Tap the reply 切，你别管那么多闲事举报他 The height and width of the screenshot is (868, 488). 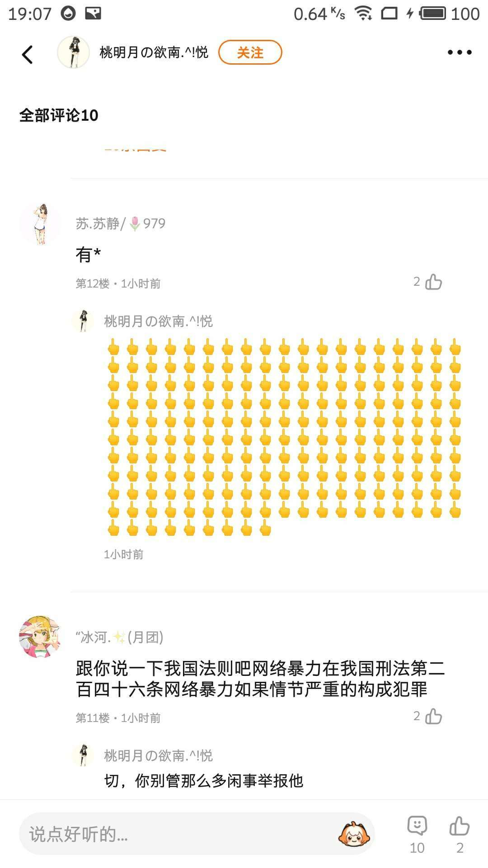click(x=203, y=781)
